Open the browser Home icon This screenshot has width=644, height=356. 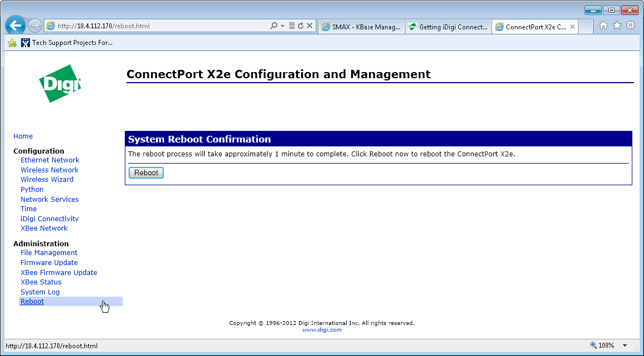pyautogui.click(x=604, y=26)
